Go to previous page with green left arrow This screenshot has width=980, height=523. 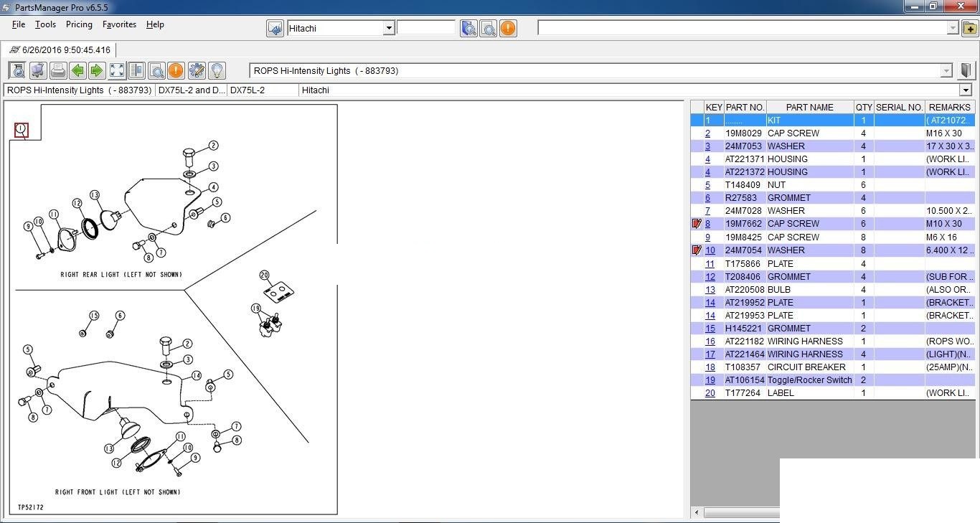(x=77, y=70)
